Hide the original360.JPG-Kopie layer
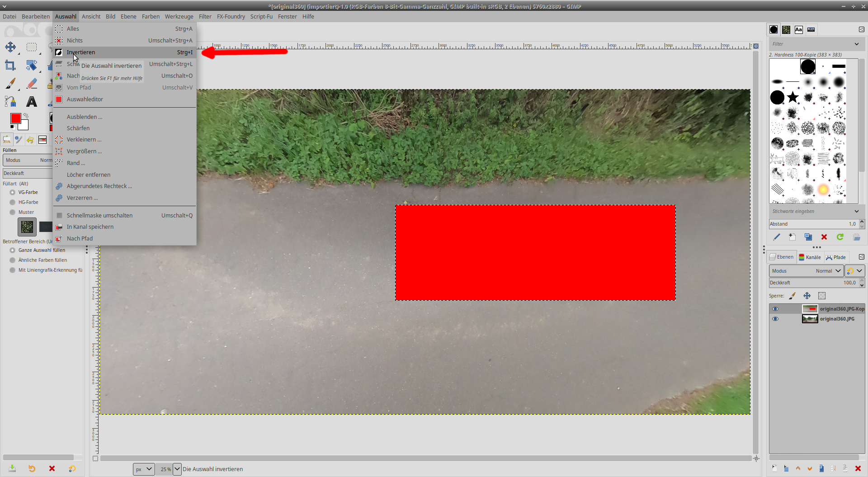868x477 pixels. (x=775, y=309)
